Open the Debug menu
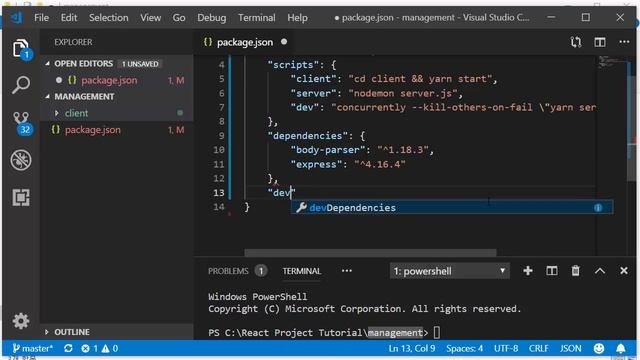This screenshot has width=640, height=360. coord(211,18)
